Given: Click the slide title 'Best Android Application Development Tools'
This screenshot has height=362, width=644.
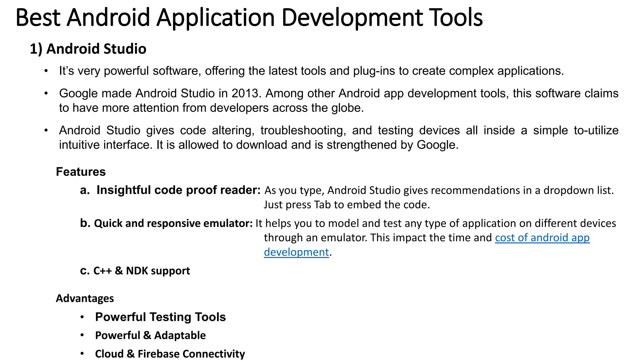Looking at the screenshot, I should [249, 18].
